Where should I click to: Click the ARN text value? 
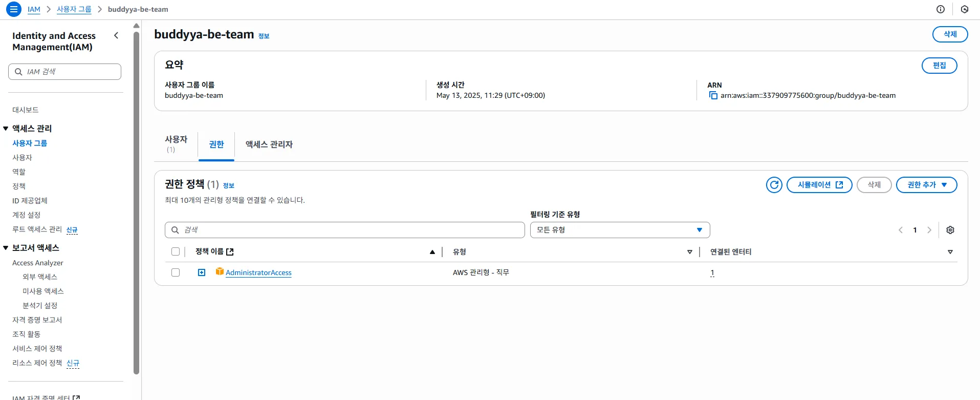coord(808,95)
